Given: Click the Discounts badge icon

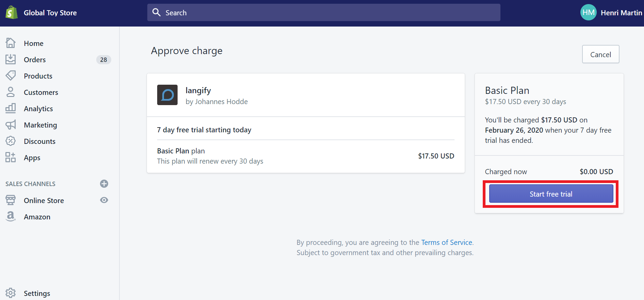Looking at the screenshot, I should pos(11,141).
